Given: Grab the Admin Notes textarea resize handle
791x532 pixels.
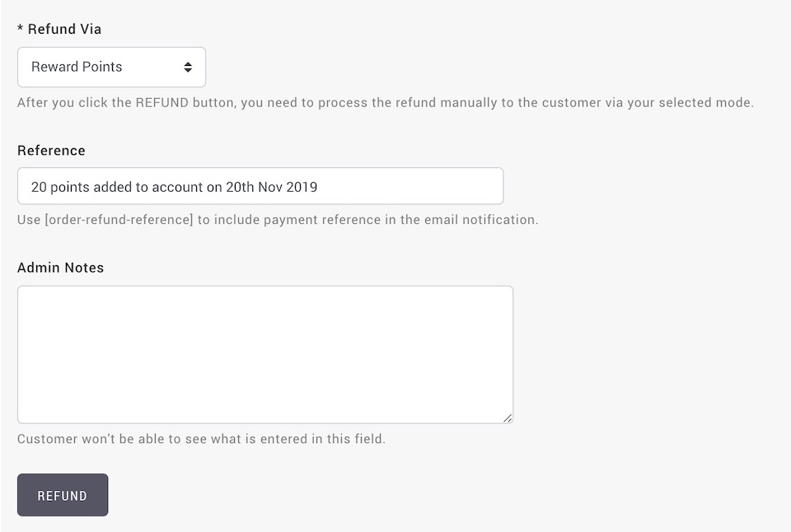Looking at the screenshot, I should (x=508, y=418).
